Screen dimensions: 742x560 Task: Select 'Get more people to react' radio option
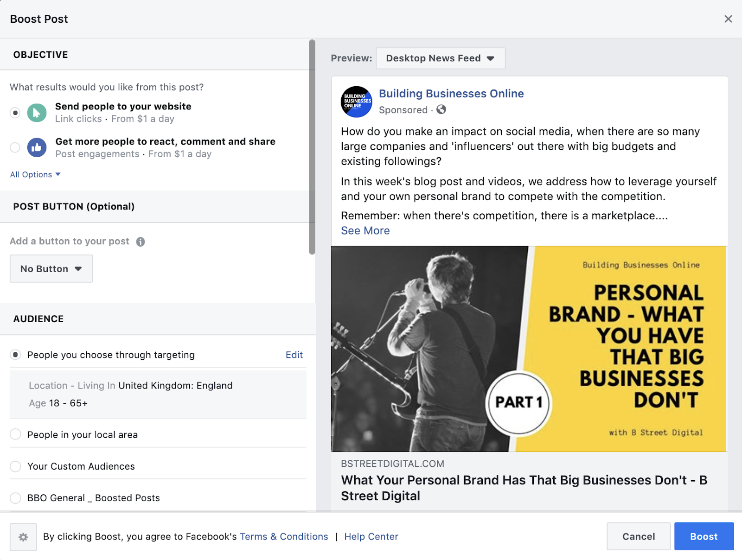pyautogui.click(x=15, y=147)
